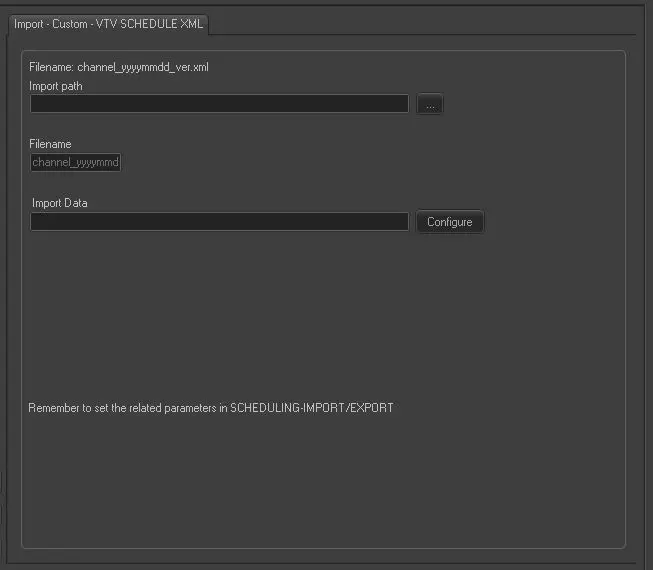Click the Filename field showing channel_yyyymmd
The height and width of the screenshot is (570, 653).
75,162
